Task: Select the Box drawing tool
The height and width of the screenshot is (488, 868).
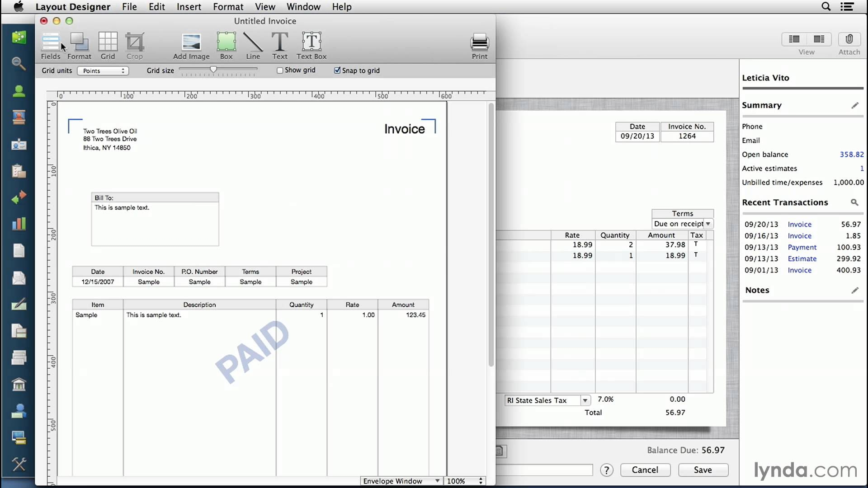Action: [x=226, y=45]
